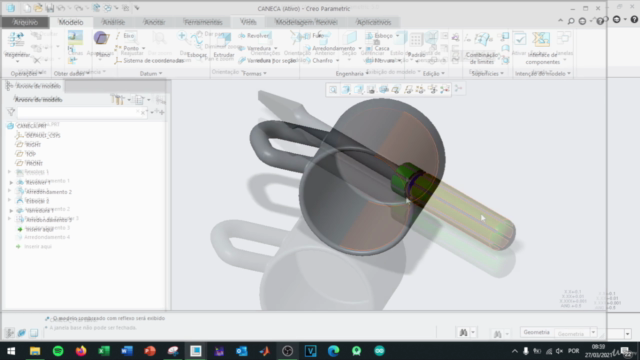This screenshot has height=360, width=640.
Task: Save the CANECA model with the disk icon
Action: click(x=50, y=8)
